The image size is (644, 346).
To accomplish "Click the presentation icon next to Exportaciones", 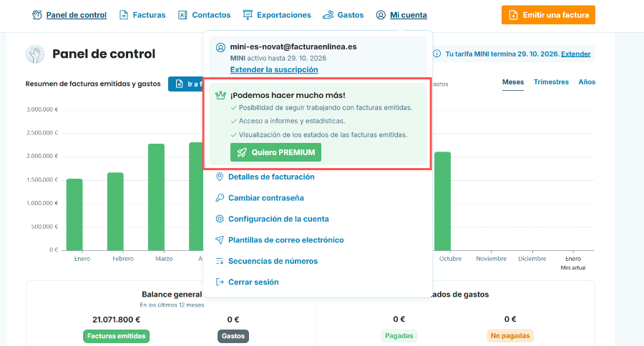I will pyautogui.click(x=248, y=15).
